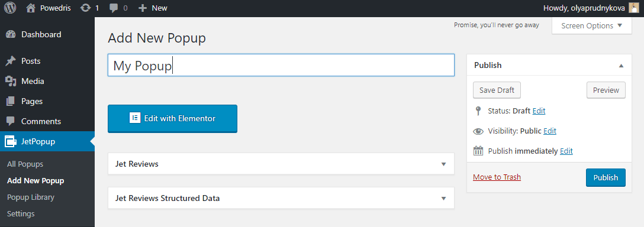644x227 pixels.
Task: Click the Comments speech bubble sidebar icon
Action: click(11, 122)
